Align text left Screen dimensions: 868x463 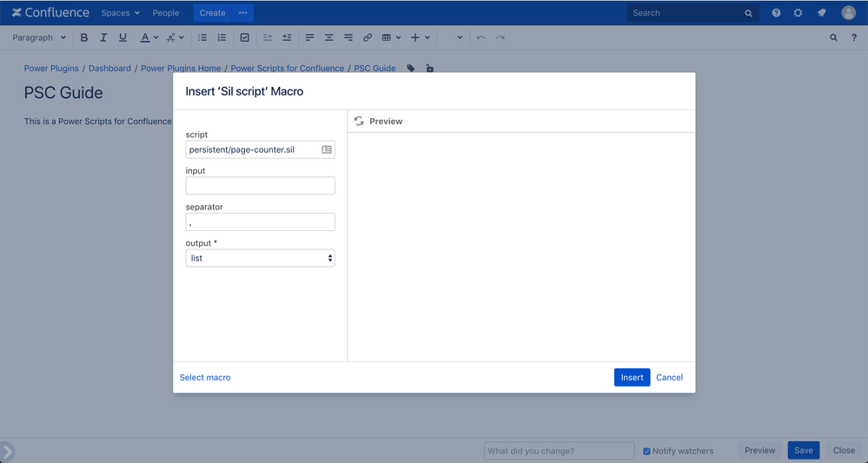(309, 37)
